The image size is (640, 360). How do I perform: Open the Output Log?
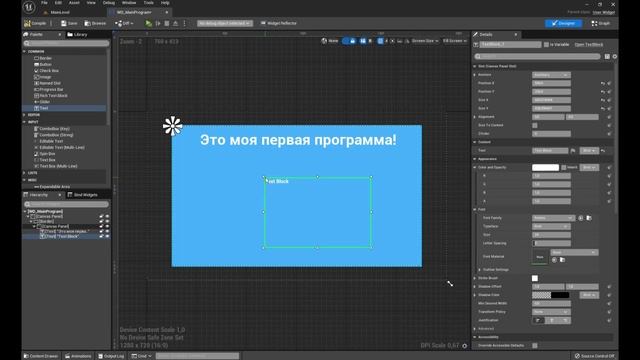click(111, 356)
